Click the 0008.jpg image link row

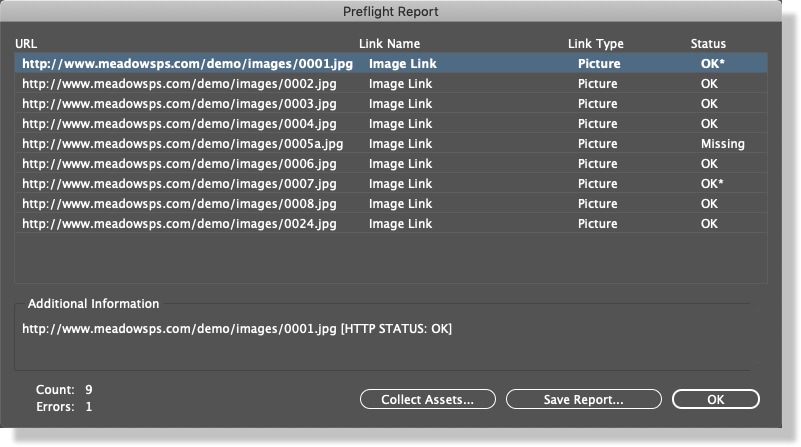click(180, 204)
